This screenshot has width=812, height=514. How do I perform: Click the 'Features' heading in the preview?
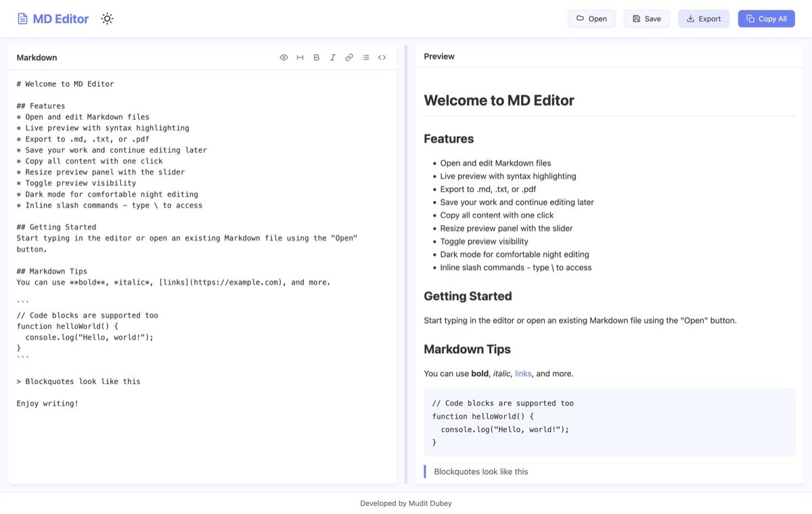tap(449, 139)
